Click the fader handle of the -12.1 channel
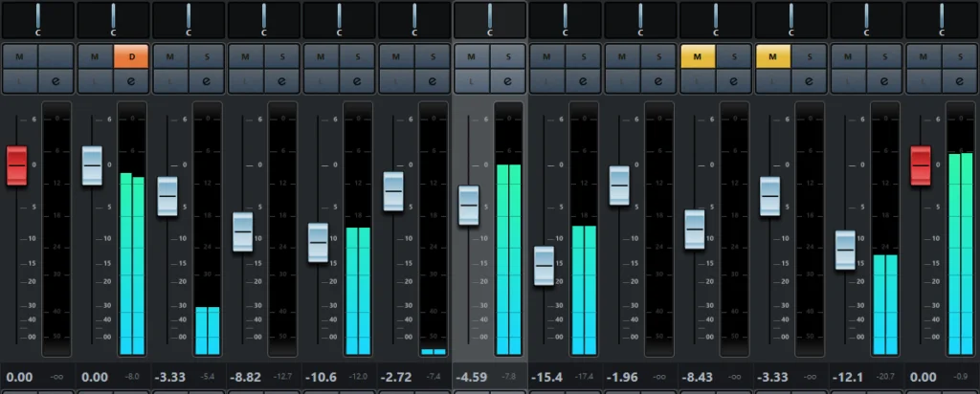Image resolution: width=980 pixels, height=394 pixels. (x=845, y=251)
